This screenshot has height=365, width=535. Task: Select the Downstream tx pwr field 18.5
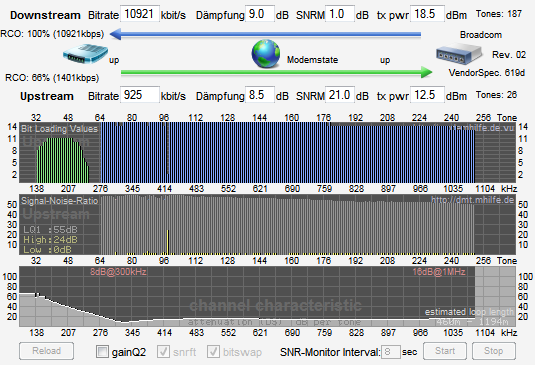click(x=427, y=14)
